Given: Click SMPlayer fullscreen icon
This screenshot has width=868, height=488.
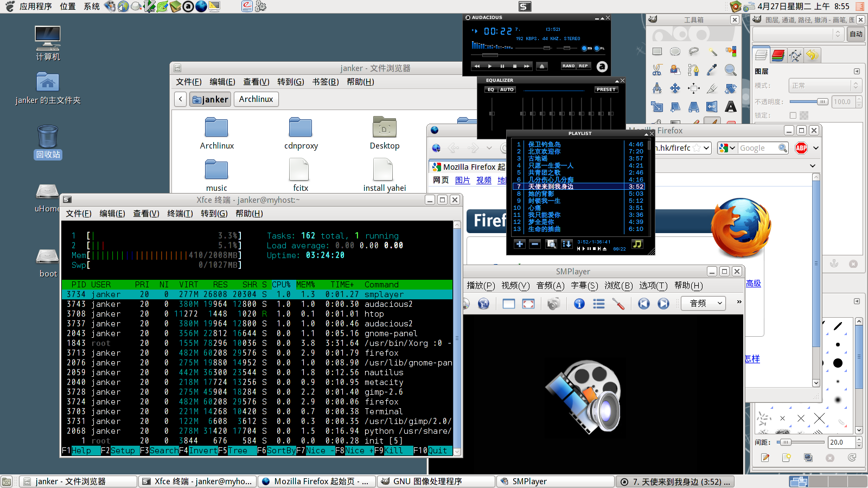Looking at the screenshot, I should pos(528,304).
